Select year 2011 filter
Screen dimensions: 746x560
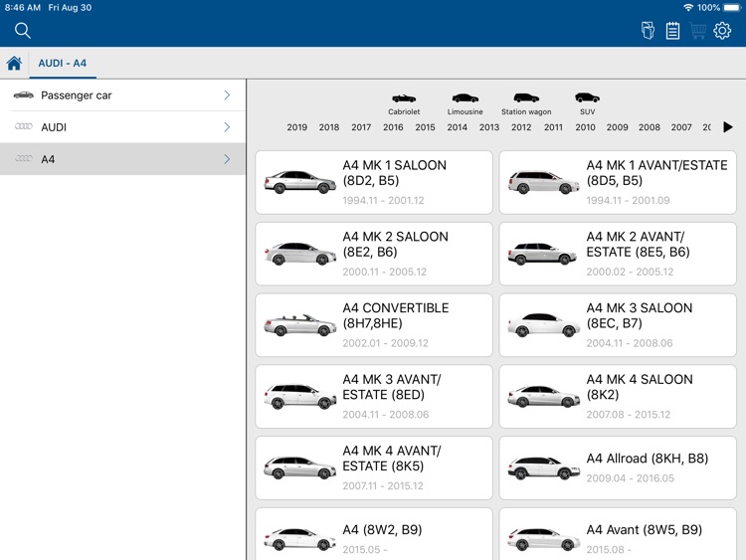pos(553,127)
